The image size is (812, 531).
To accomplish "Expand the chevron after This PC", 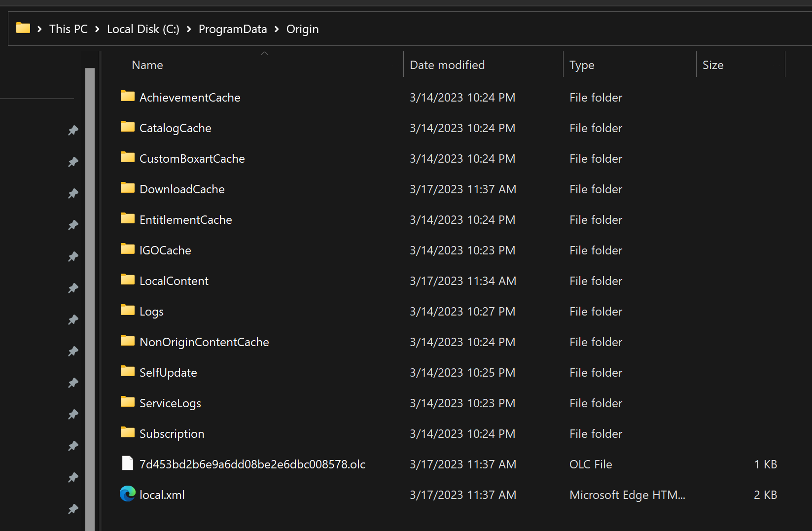I will [97, 29].
